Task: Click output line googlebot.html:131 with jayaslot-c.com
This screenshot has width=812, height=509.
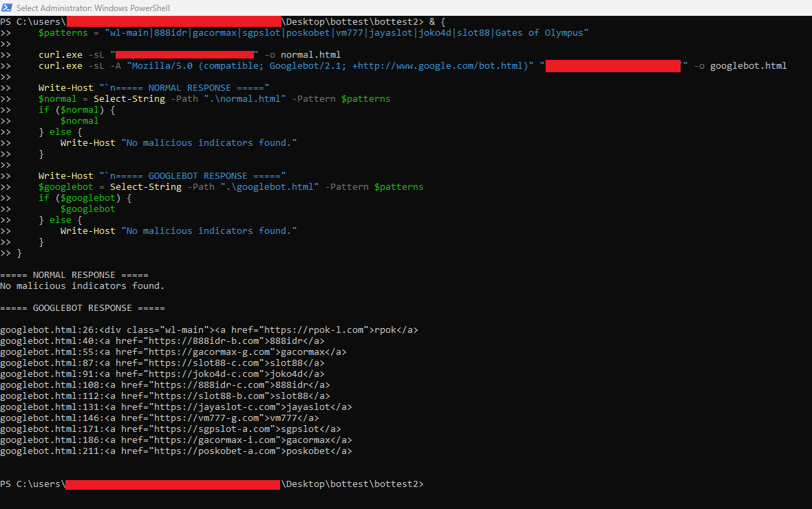Action: tap(176, 407)
